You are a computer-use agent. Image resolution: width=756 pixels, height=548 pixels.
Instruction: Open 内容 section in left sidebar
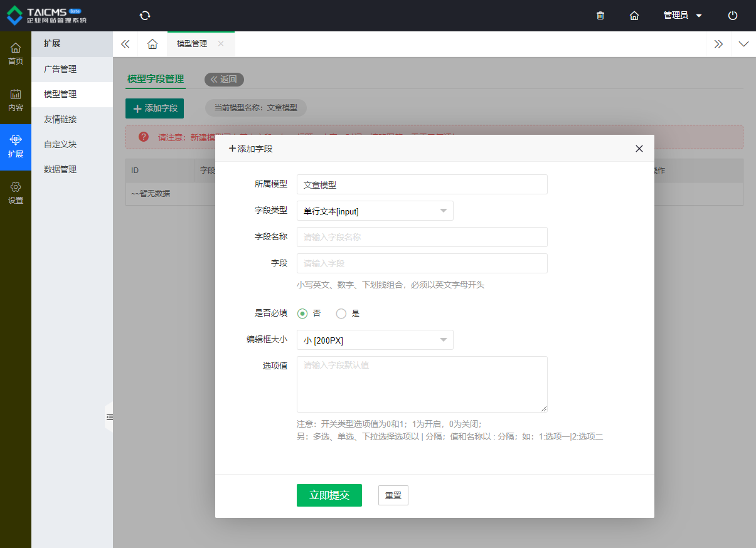[16, 100]
